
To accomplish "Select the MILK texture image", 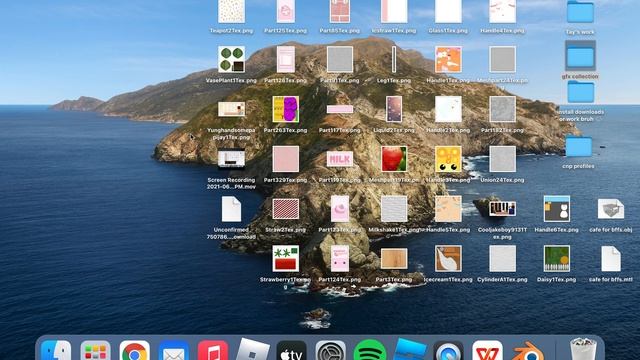I will pyautogui.click(x=340, y=159).
